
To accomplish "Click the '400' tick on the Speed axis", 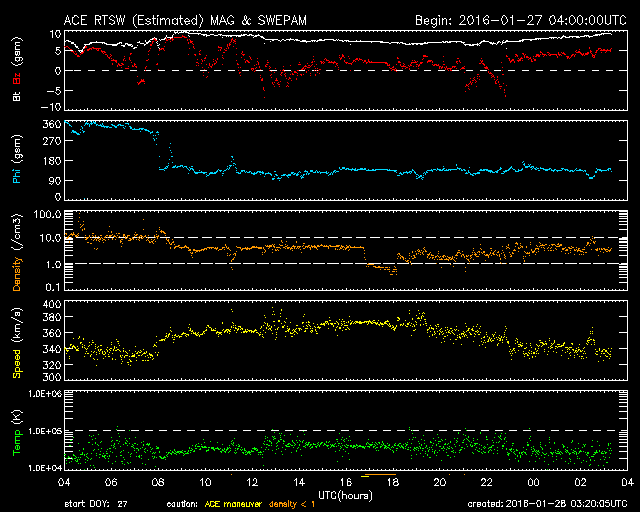I will point(52,304).
